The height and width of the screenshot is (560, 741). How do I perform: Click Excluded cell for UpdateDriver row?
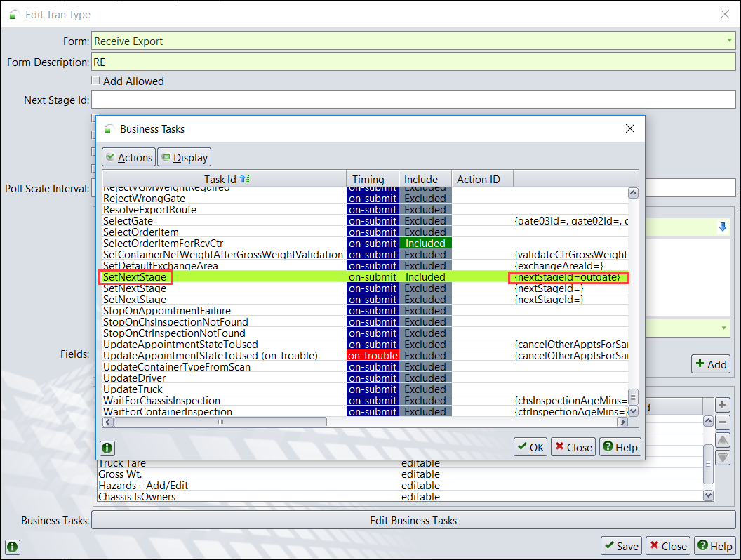[x=425, y=378]
